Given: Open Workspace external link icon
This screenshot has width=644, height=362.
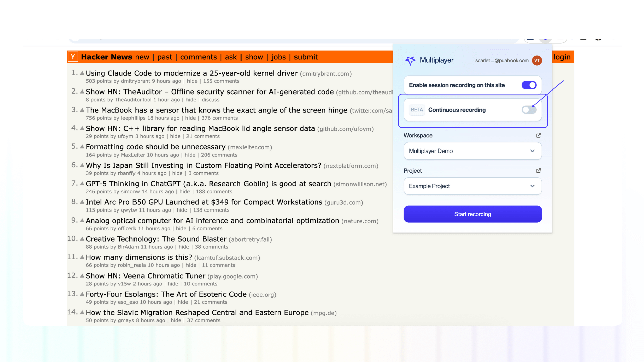Looking at the screenshot, I should click(x=539, y=135).
